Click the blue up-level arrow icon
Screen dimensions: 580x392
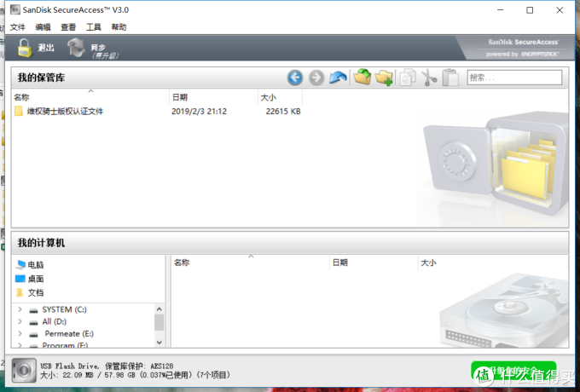[338, 78]
